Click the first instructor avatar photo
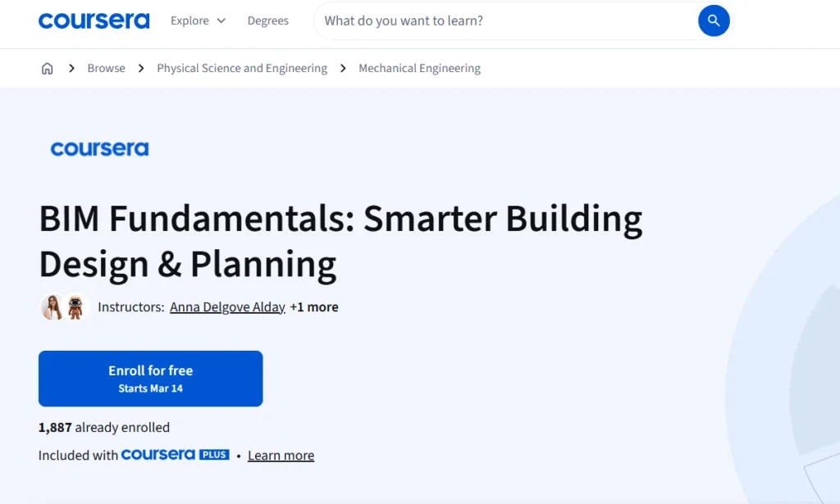840x504 pixels. [51, 306]
